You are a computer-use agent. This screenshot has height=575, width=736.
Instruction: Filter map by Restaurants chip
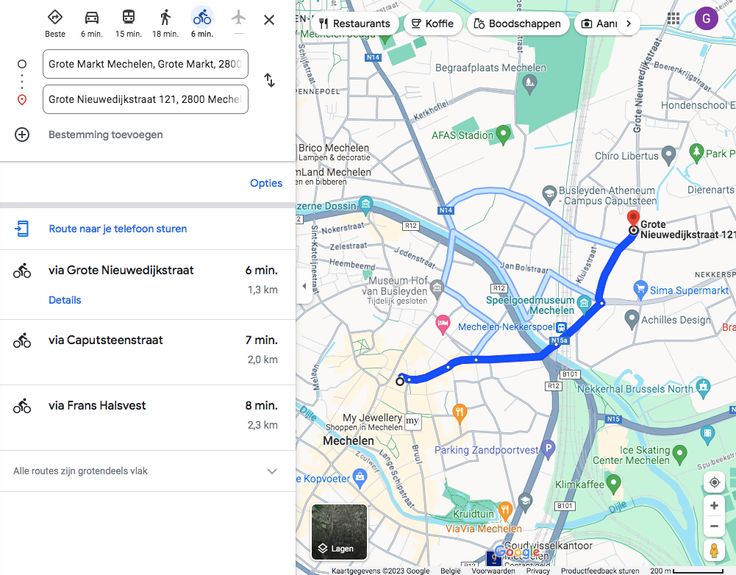pos(354,23)
